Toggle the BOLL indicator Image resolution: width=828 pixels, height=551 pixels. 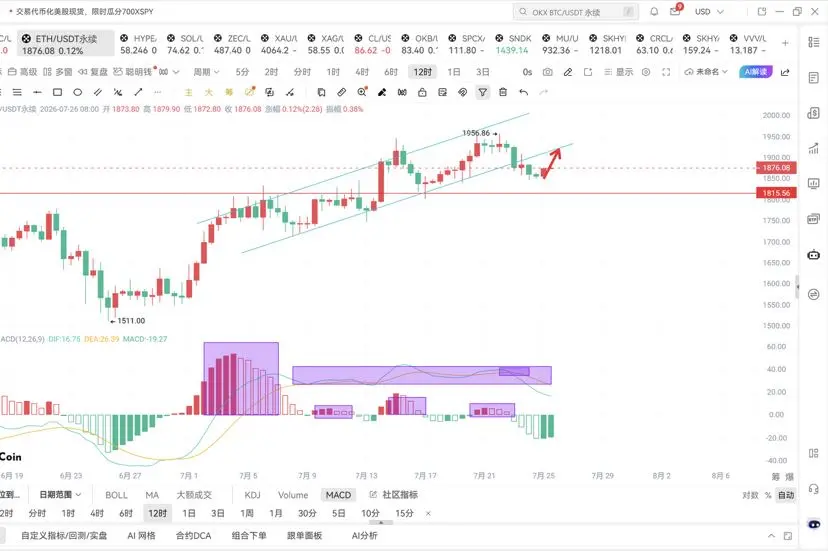pyautogui.click(x=116, y=495)
